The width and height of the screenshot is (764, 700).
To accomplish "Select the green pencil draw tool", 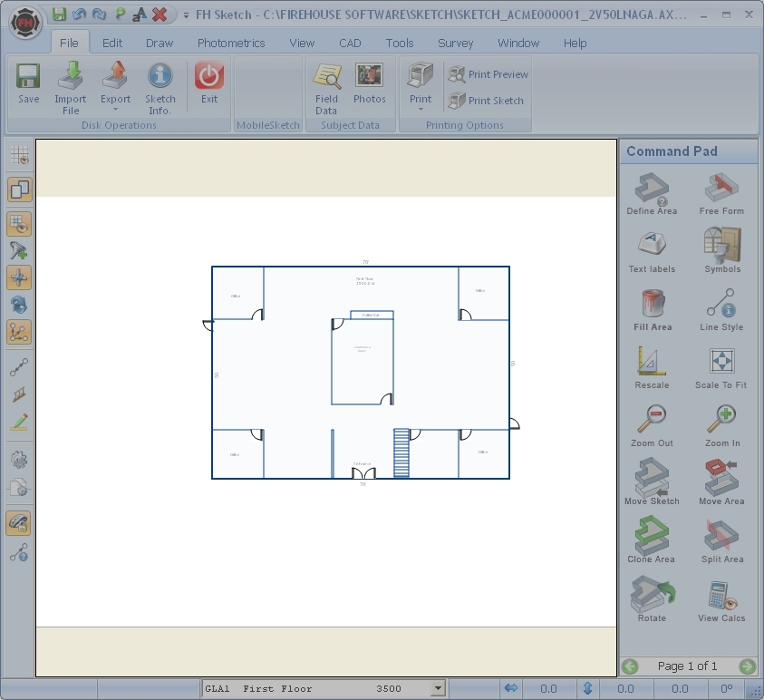I will (19, 423).
